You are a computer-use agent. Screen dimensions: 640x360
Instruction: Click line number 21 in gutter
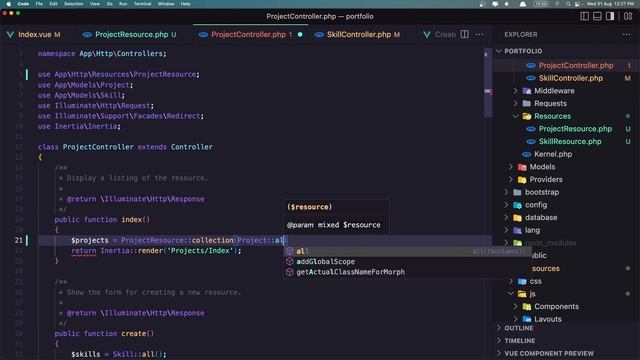(19, 240)
